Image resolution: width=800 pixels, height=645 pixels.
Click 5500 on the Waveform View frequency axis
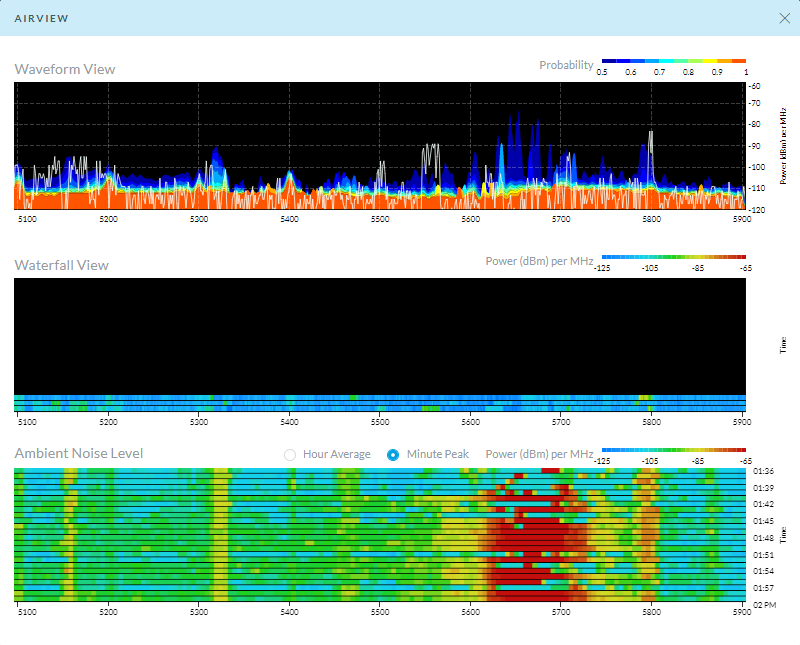click(x=380, y=219)
